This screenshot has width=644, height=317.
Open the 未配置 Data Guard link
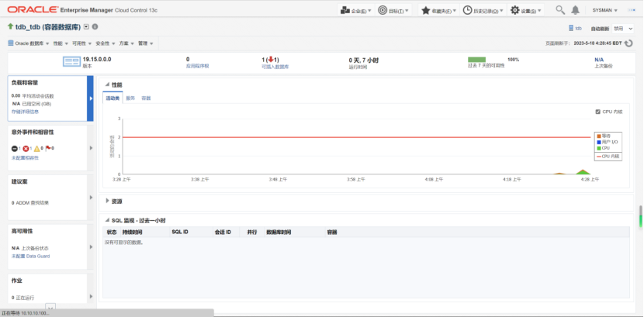point(31,257)
